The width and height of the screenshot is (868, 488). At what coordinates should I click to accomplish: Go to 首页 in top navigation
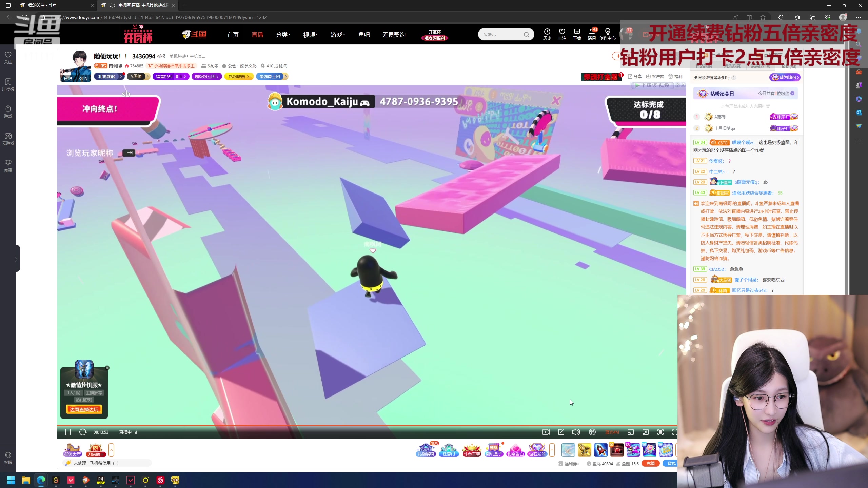pyautogui.click(x=233, y=35)
